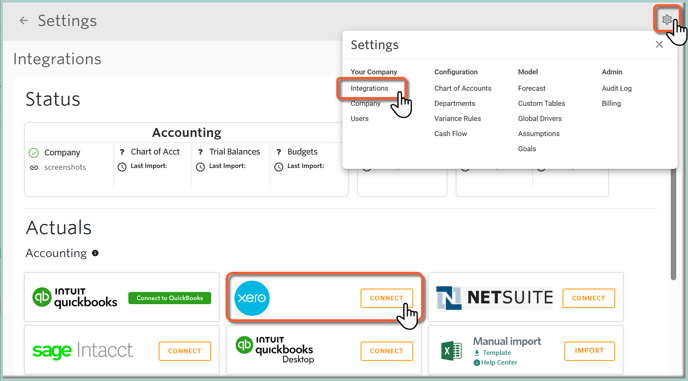The image size is (688, 381).
Task: Click the 'Integrations' page title
Action: [x=57, y=59]
